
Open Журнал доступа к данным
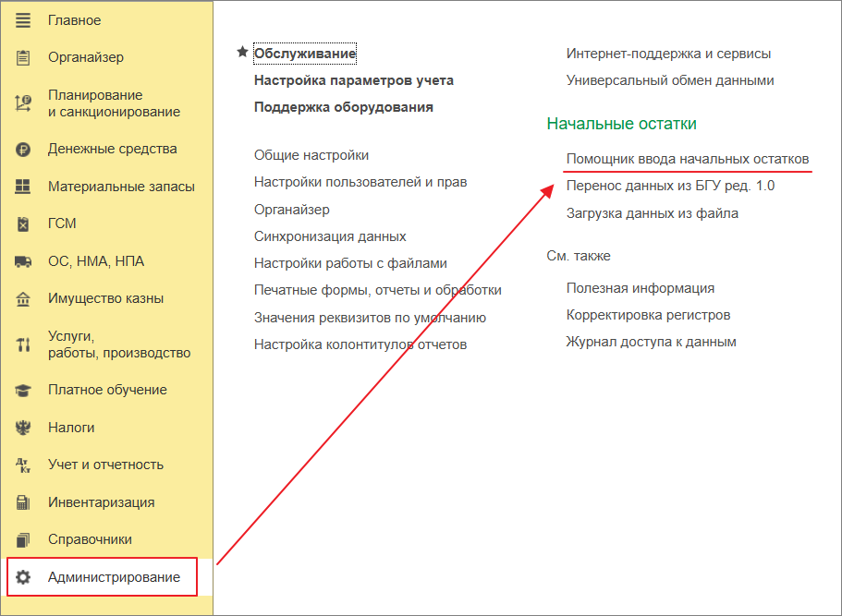[x=652, y=341]
